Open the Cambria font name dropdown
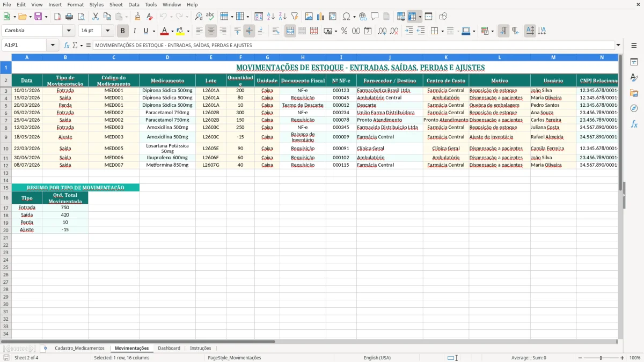644x362 pixels. click(x=69, y=31)
